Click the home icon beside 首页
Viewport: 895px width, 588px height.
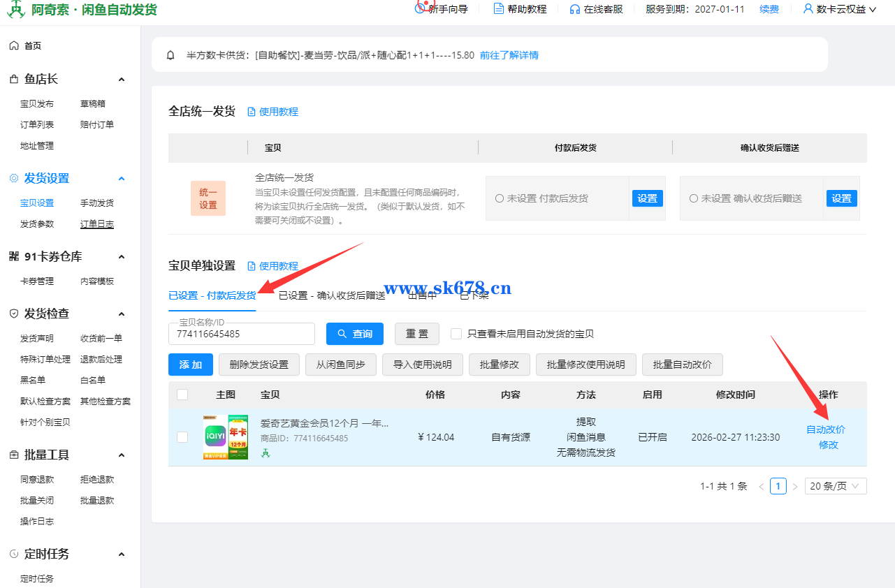point(14,45)
